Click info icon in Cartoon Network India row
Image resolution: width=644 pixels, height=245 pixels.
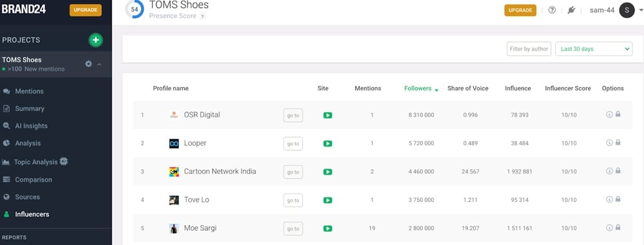coord(609,171)
